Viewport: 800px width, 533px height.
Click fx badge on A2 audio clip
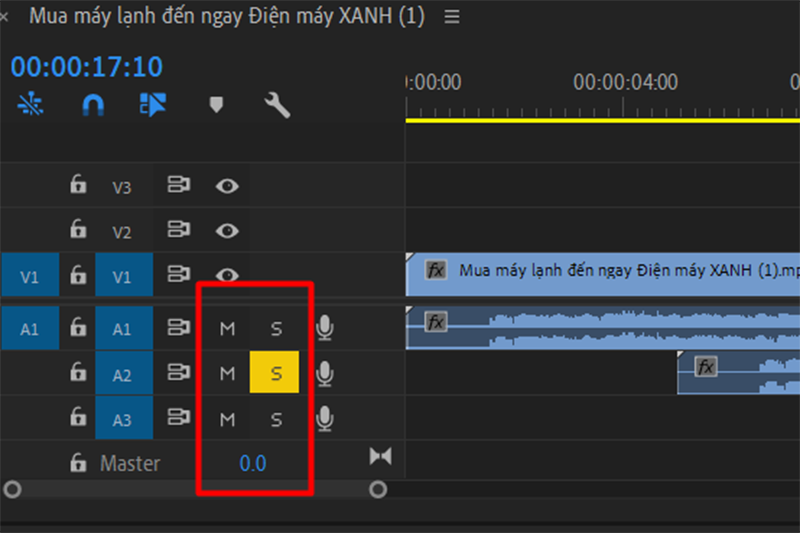(x=706, y=367)
